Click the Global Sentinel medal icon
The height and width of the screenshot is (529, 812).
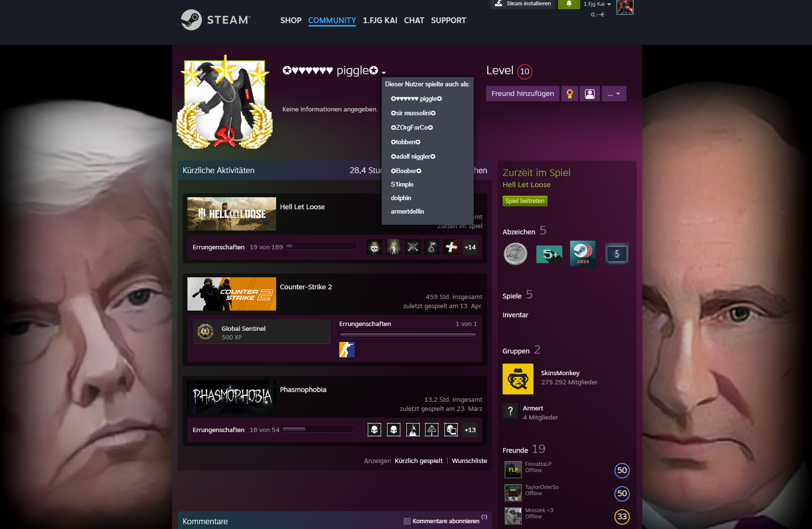pos(205,332)
